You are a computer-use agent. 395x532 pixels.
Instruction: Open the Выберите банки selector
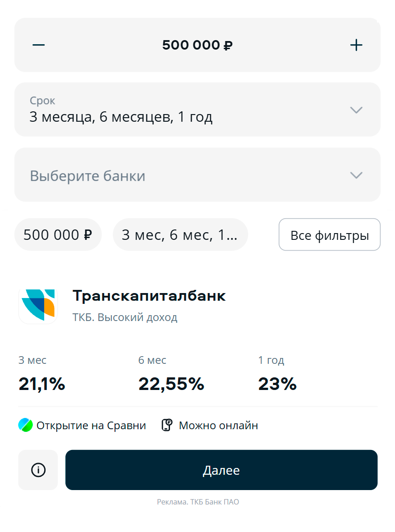[x=197, y=175]
